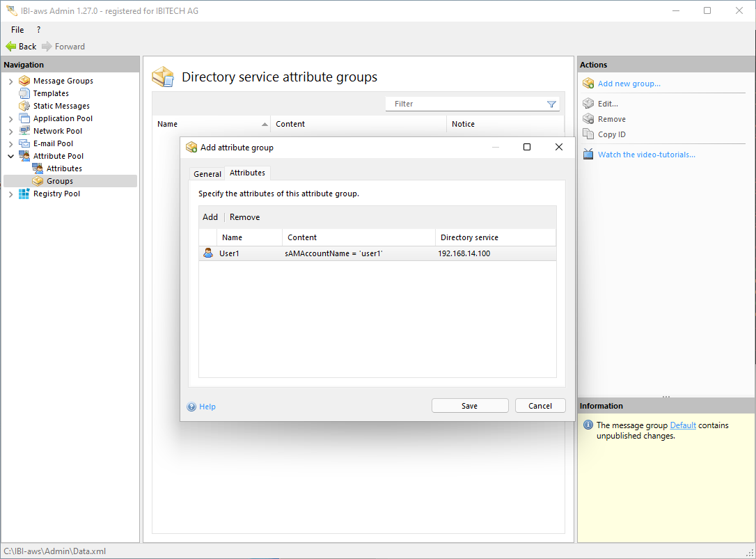Click the Message Groups icon in navigation
Image resolution: width=756 pixels, height=559 pixels.
(24, 81)
